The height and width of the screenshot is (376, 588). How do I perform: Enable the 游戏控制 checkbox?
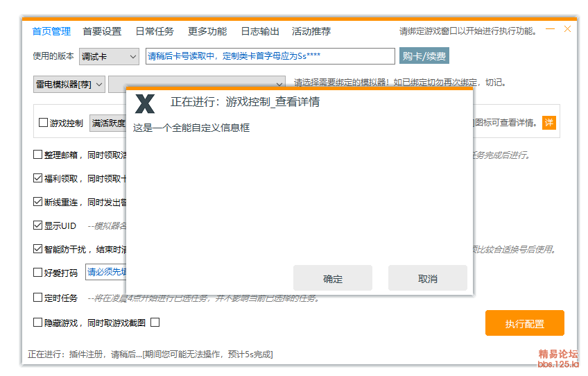point(43,123)
